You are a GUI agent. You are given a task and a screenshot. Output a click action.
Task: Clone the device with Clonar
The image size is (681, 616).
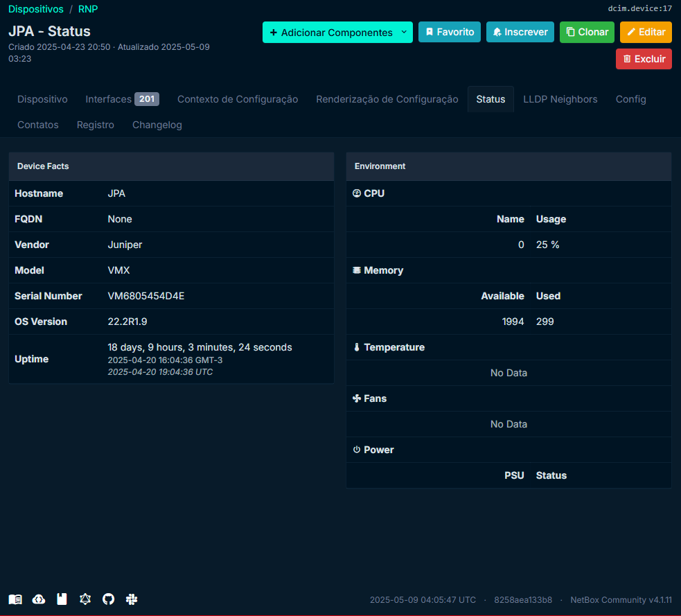(x=586, y=32)
